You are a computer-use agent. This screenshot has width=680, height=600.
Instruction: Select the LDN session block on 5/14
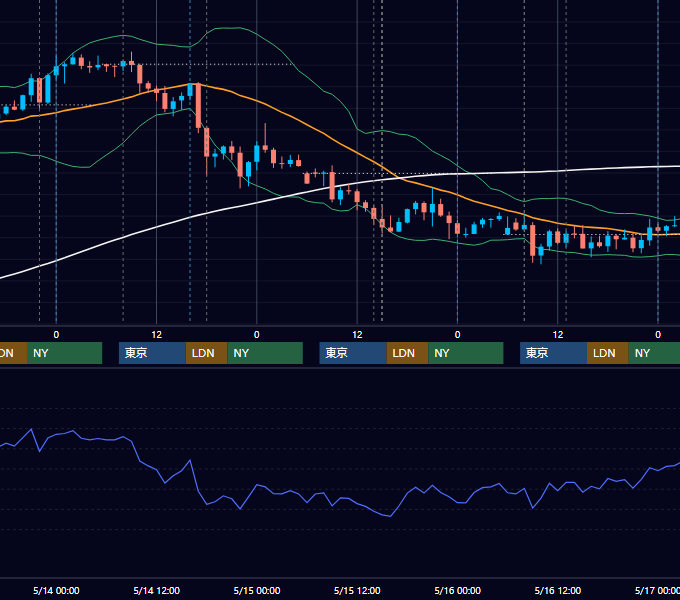[206, 353]
